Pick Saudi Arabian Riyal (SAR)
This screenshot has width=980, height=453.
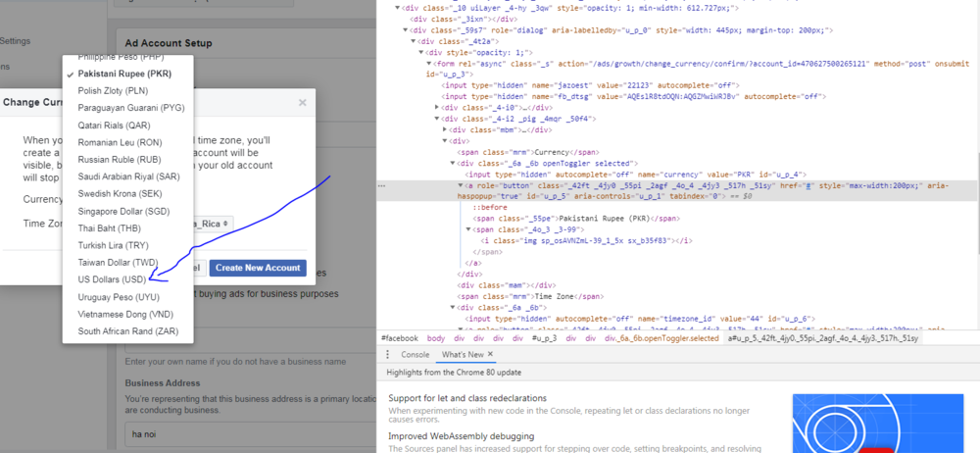coord(128,176)
